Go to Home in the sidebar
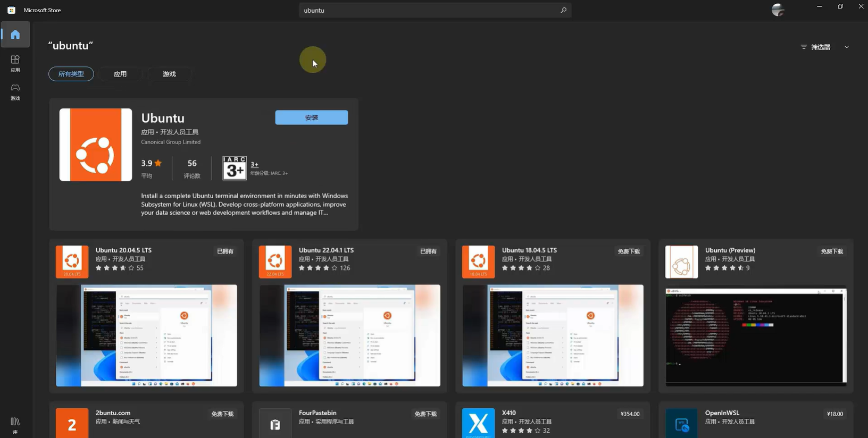This screenshot has width=868, height=438. point(15,35)
